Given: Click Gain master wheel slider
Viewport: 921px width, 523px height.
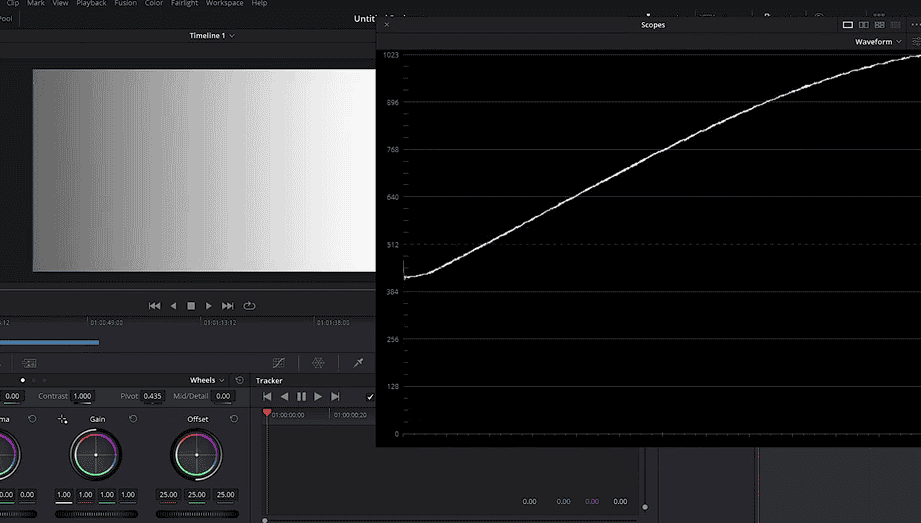Looking at the screenshot, I should click(x=96, y=514).
